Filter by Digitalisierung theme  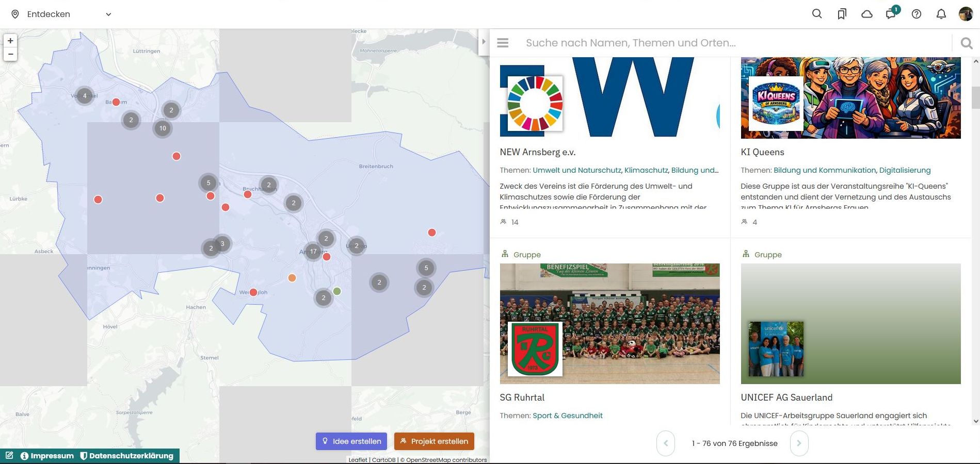905,170
